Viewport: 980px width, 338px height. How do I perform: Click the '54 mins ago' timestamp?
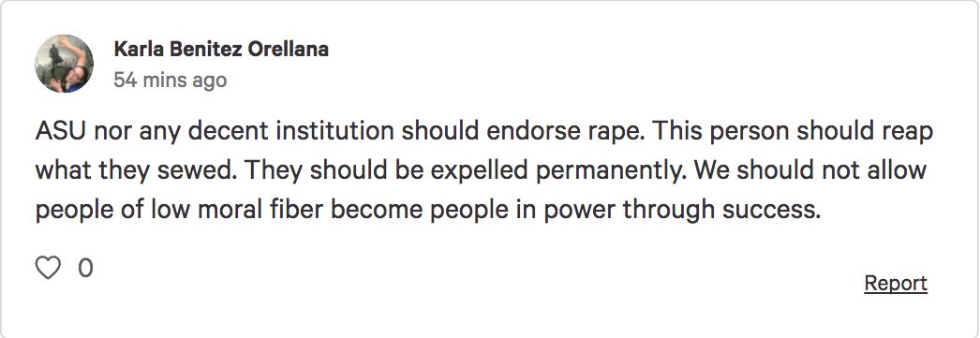point(170,81)
